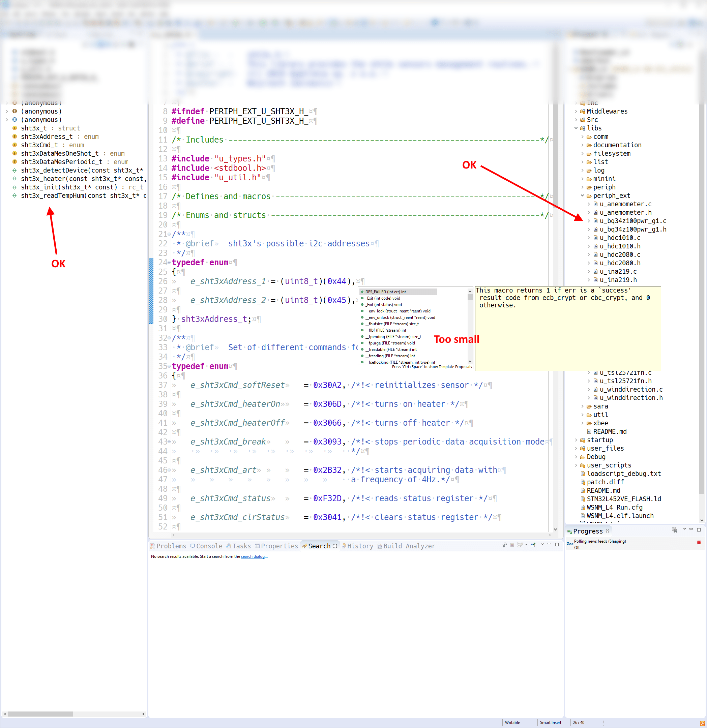This screenshot has width=707, height=728.
Task: Toggle Pin the Search View
Action: [533, 545]
